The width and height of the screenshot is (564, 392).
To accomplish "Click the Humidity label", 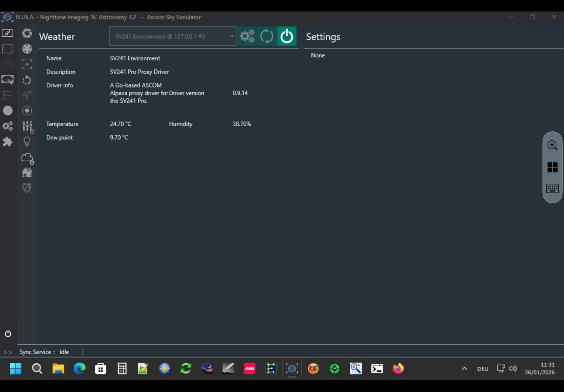I will [181, 124].
